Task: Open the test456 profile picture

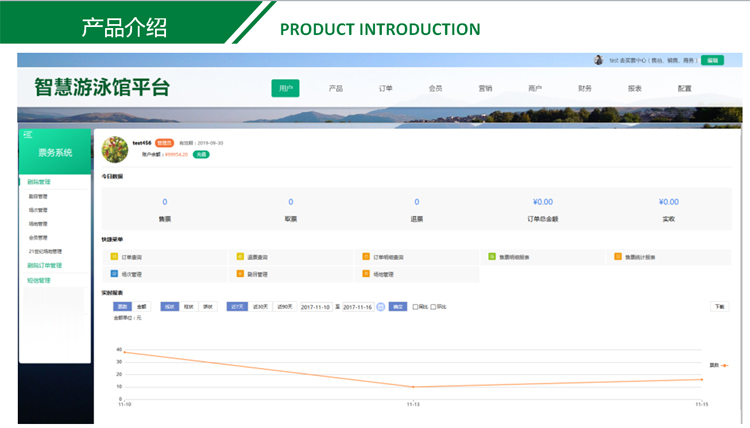Action: click(115, 149)
